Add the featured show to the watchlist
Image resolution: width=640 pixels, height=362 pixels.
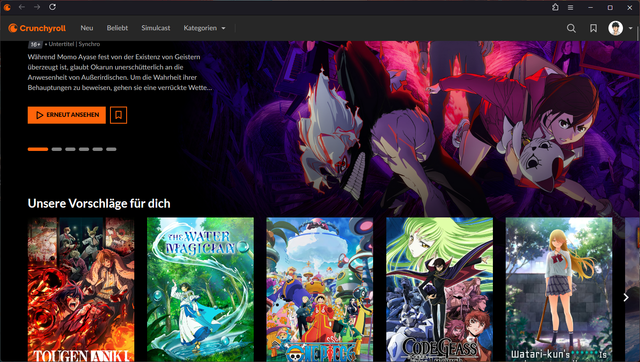point(118,115)
